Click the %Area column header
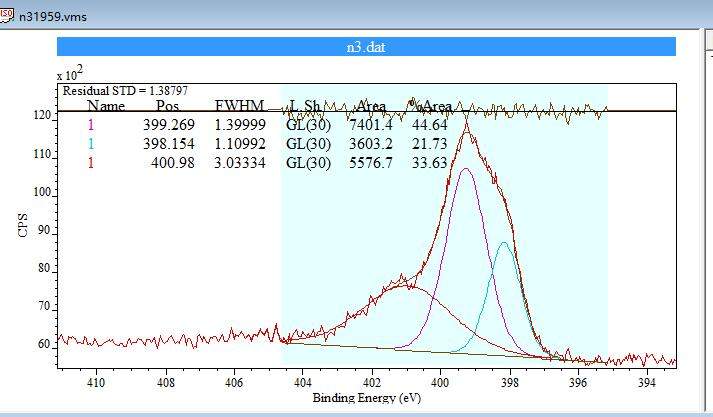The image size is (713, 417). [430, 106]
